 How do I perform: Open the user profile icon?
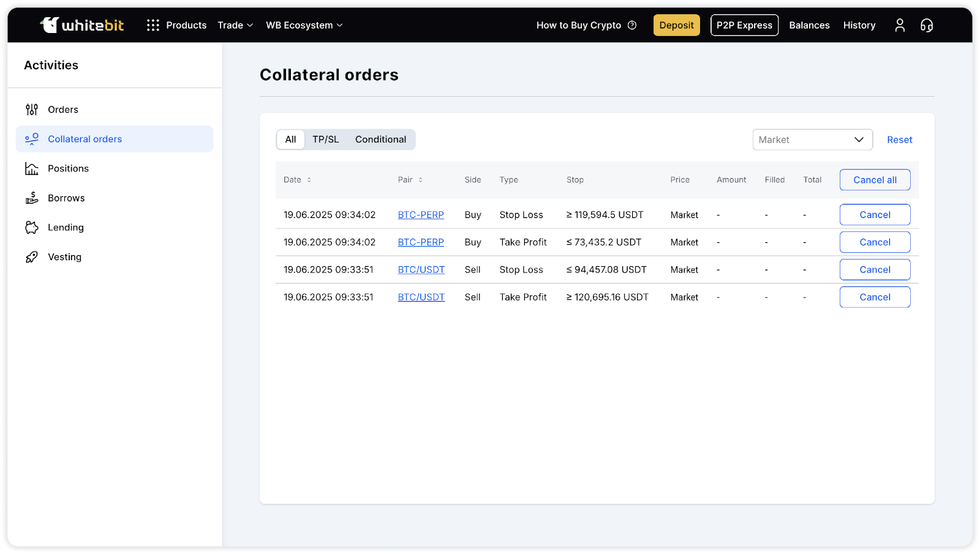pos(899,25)
